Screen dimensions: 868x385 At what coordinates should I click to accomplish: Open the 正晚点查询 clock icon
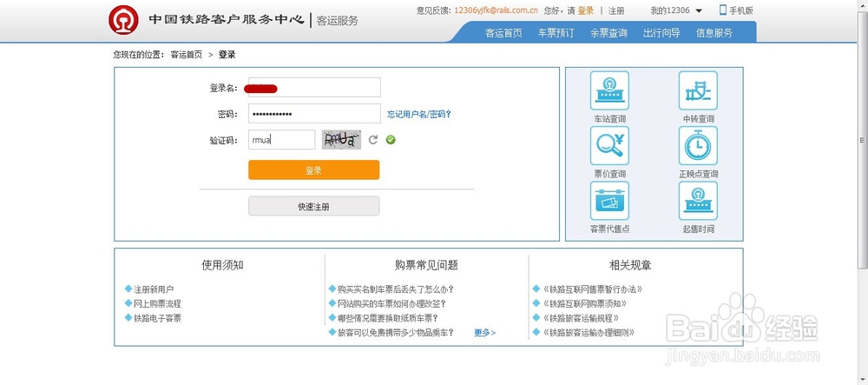[698, 146]
